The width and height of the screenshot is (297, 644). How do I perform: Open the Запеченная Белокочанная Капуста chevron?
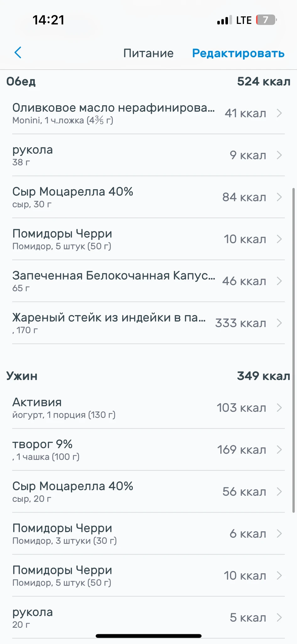pos(279,281)
